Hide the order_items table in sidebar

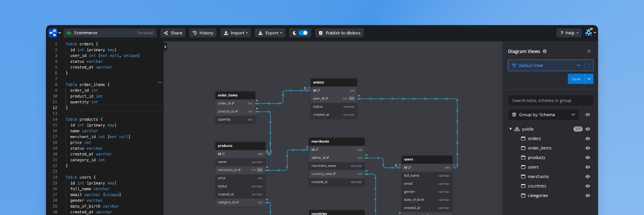click(588, 148)
